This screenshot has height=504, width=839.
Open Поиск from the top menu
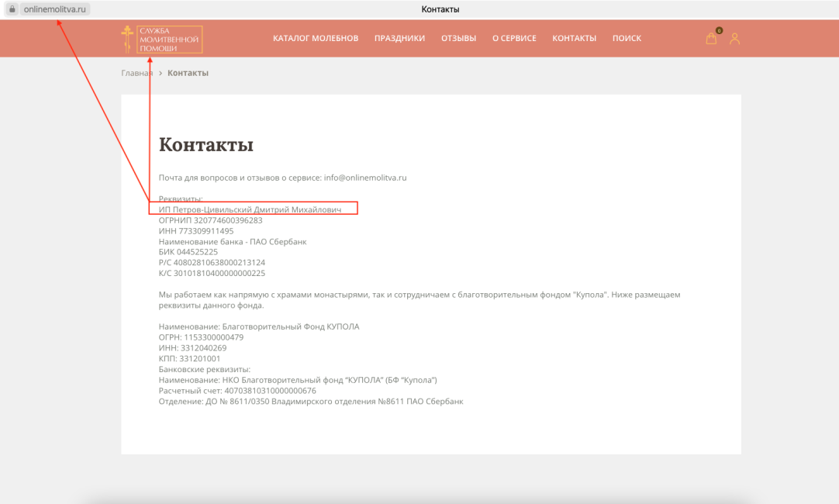627,39
